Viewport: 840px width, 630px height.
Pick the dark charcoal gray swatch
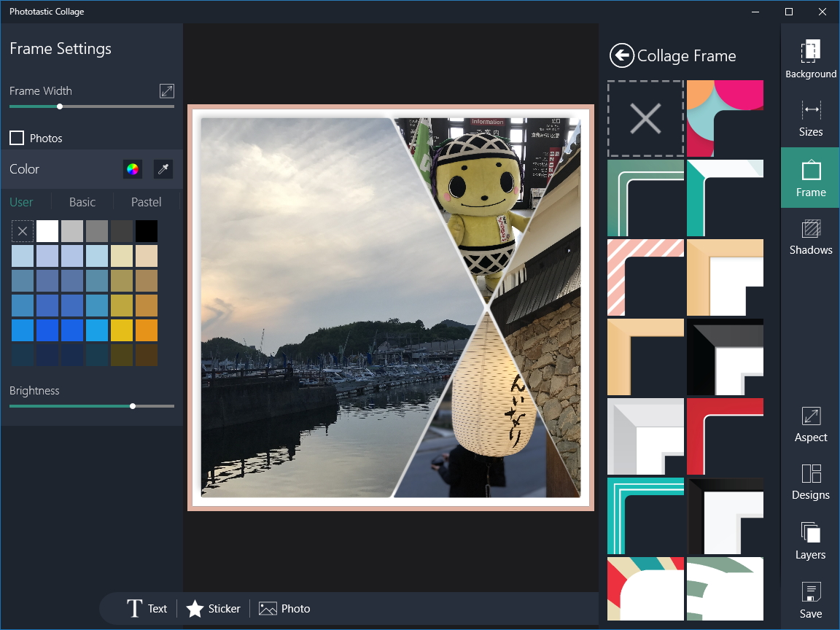[x=122, y=231]
